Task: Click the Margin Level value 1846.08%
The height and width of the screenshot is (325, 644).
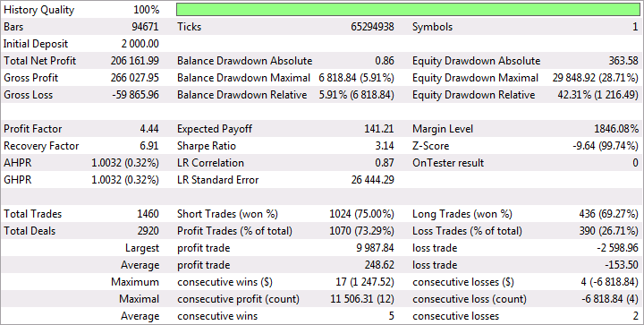Action: [x=616, y=129]
